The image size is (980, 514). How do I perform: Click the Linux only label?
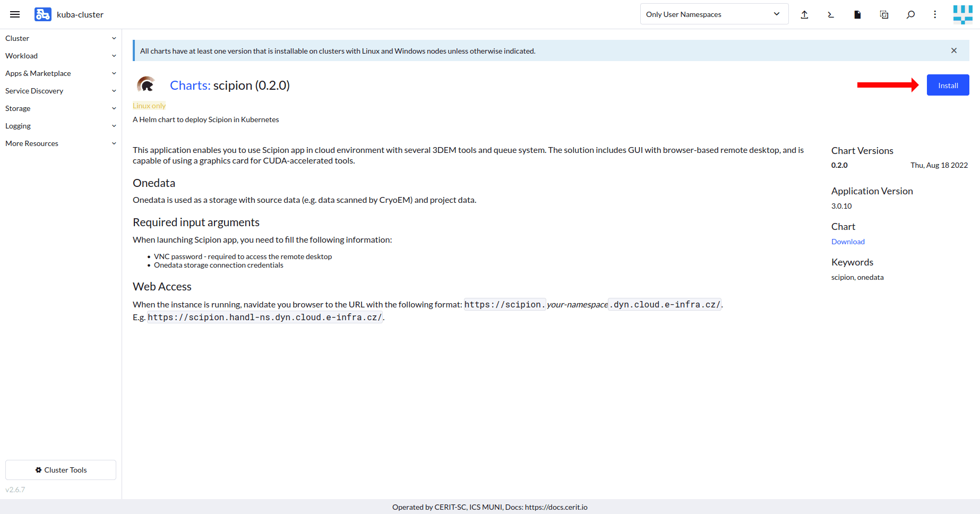pos(149,106)
